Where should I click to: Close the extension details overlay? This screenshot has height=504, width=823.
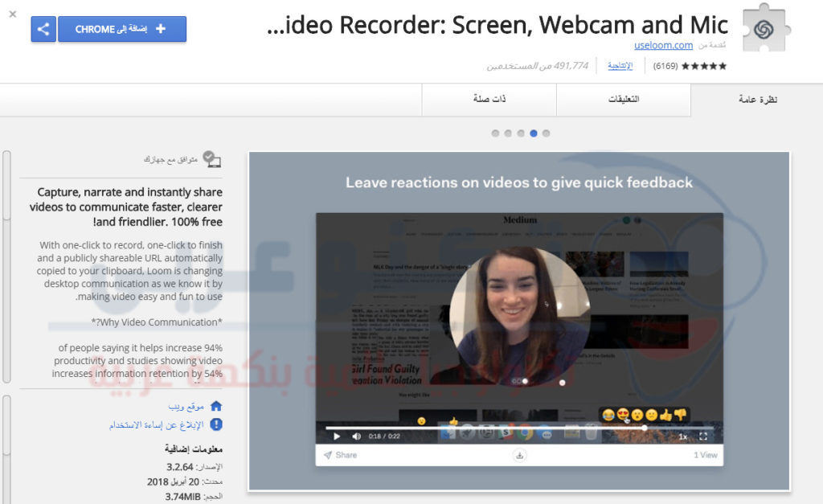[13, 14]
